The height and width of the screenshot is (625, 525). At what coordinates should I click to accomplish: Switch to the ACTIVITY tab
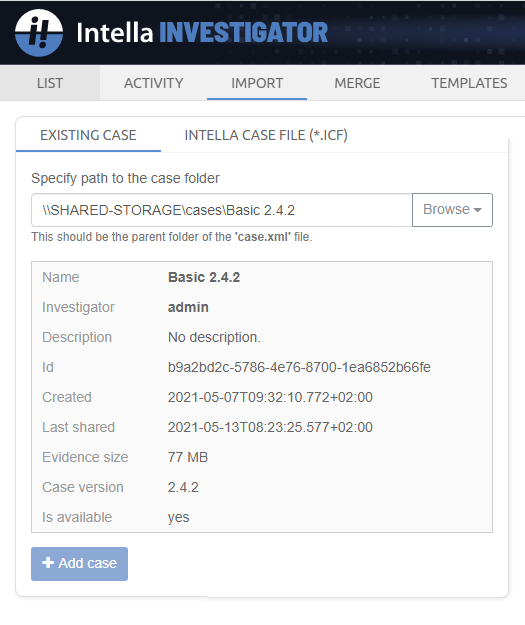pyautogui.click(x=153, y=83)
